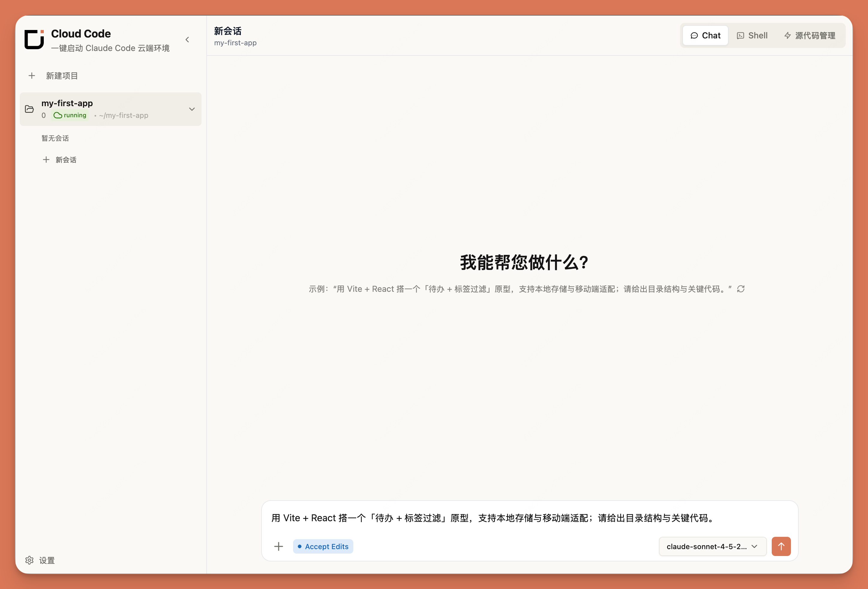This screenshot has width=868, height=589.
Task: Collapse the left sidebar with the chevron
Action: click(187, 40)
